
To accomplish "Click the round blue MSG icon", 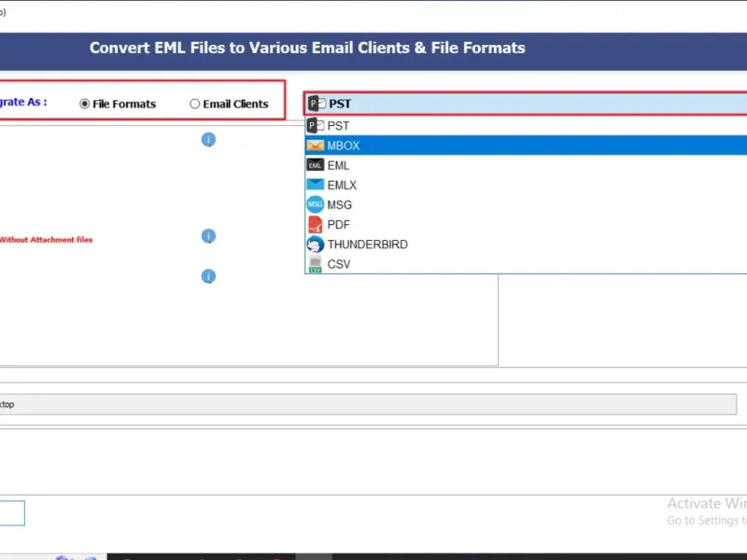I will 315,204.
